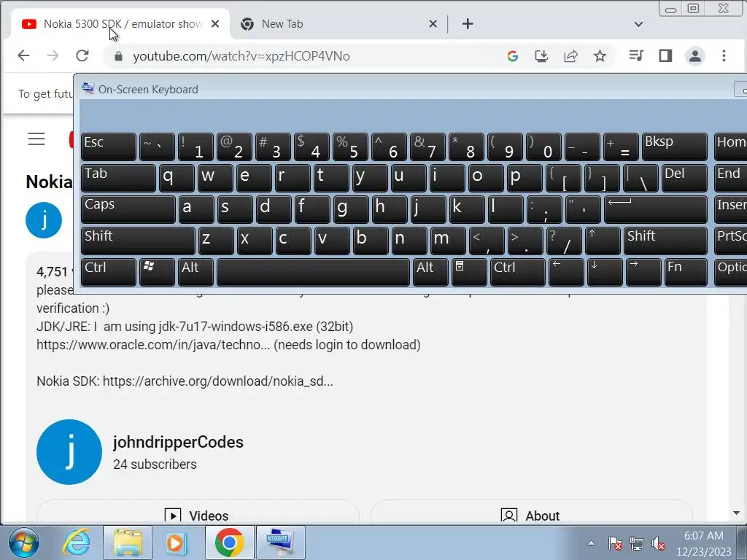
Task: Open johndripperCodes channel name link
Action: 178,442
